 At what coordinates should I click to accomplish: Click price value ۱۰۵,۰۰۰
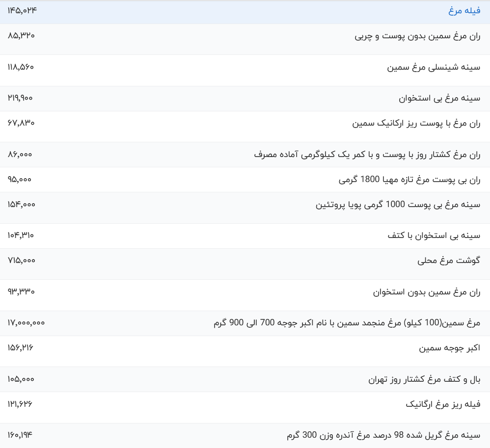coord(21,379)
